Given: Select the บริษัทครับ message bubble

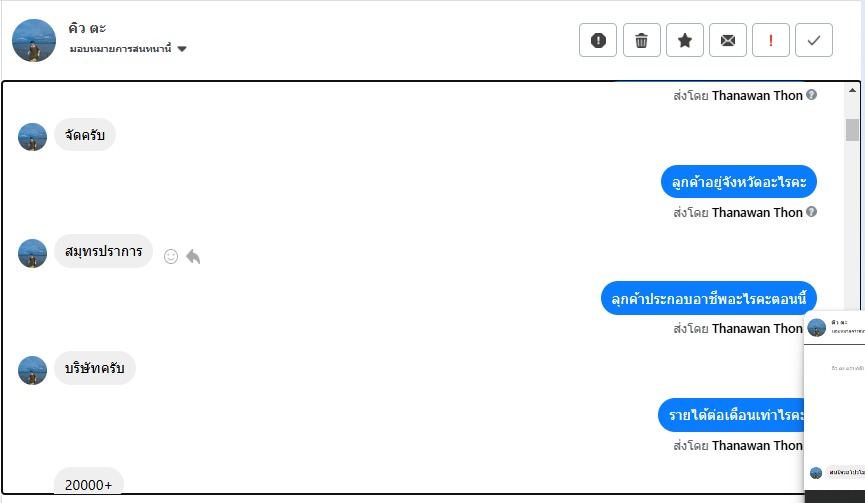Looking at the screenshot, I should 95,368.
